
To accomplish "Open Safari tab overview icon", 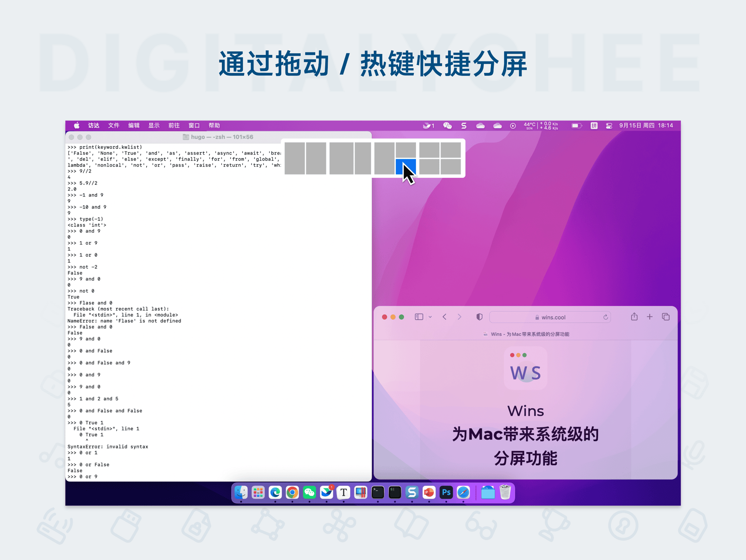I will (666, 317).
